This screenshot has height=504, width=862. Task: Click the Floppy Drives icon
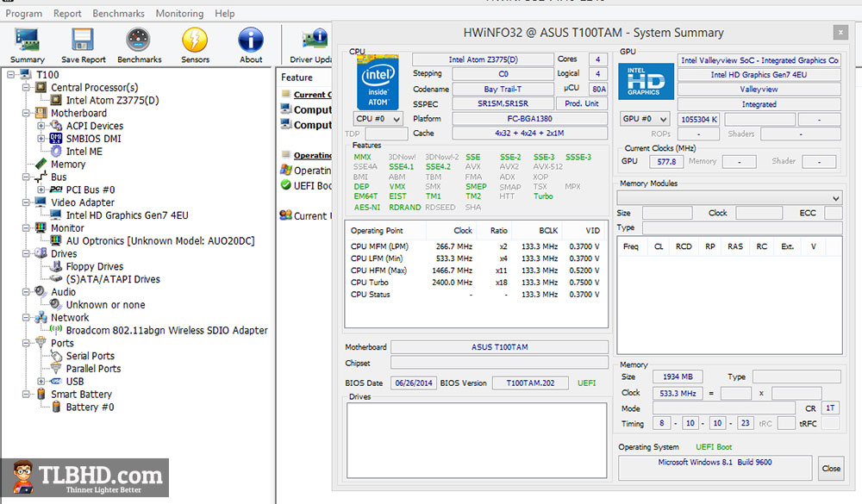56,266
